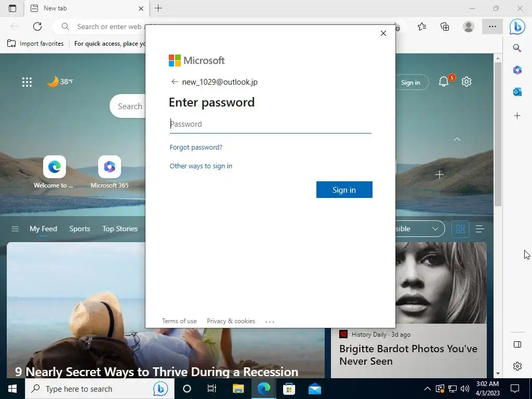Click the scrollbar down arrow
Image resolution: width=532 pixels, height=399 pixels.
tap(498, 374)
